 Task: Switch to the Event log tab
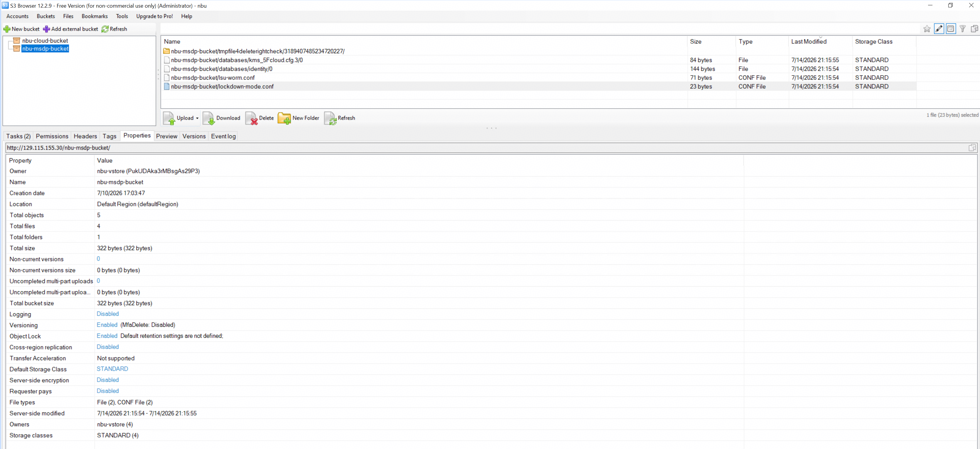click(x=223, y=136)
